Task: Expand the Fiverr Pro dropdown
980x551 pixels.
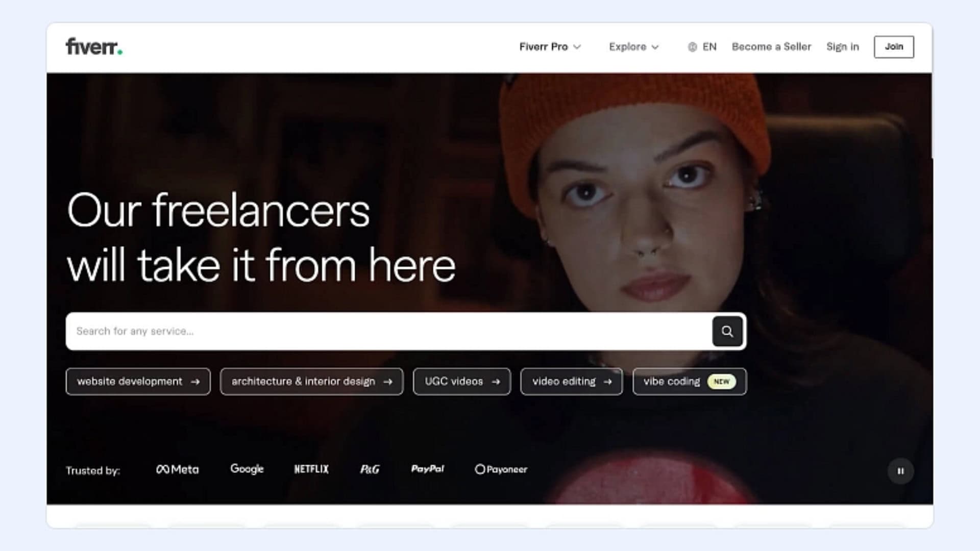Action: pos(550,47)
